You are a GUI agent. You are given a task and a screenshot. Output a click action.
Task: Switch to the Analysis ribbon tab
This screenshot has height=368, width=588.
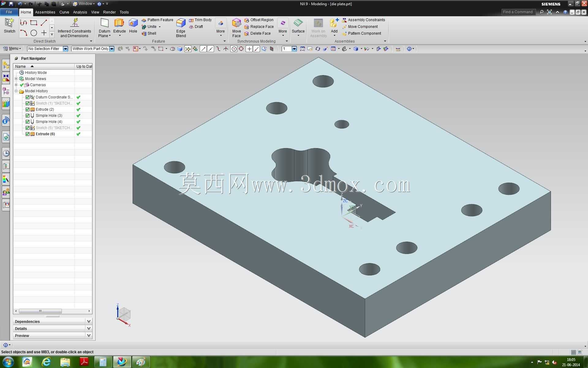[80, 12]
